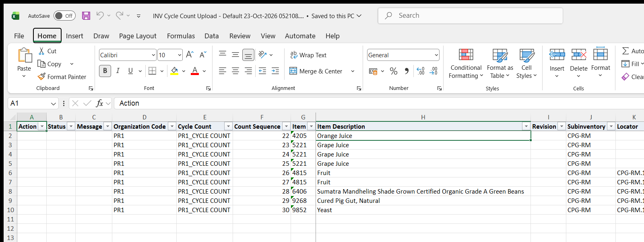Click the Accounting number format icon

click(373, 71)
